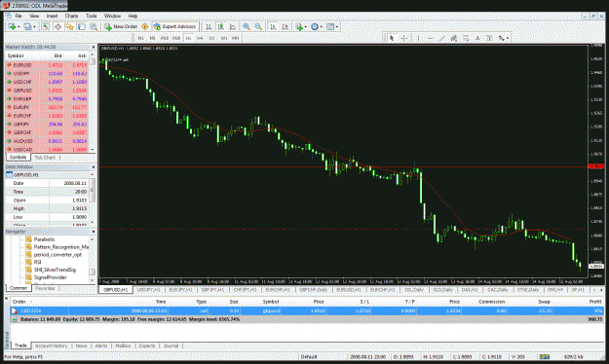Screen dimensions: 609x364
Task: Switch chart to candlesticks icon
Action: point(220,26)
